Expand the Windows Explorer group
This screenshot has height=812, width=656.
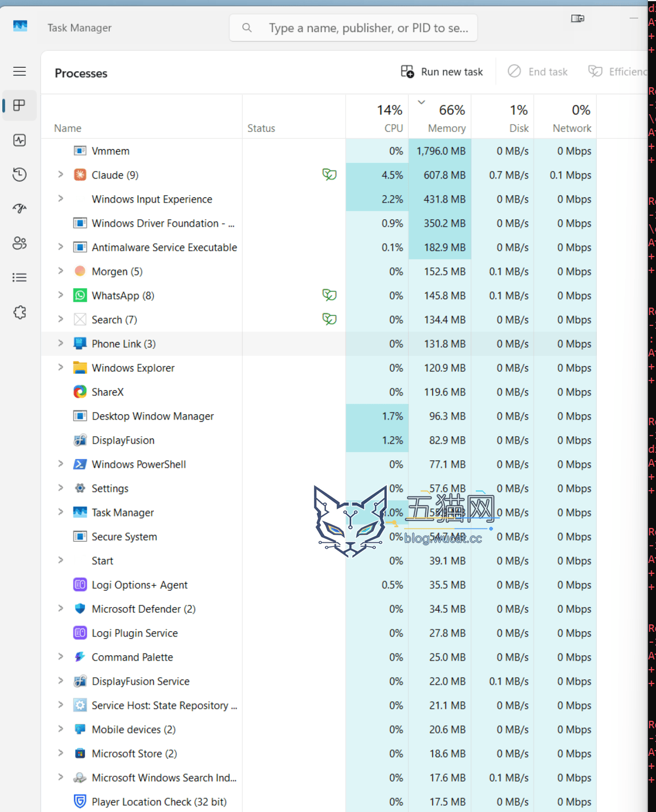(x=60, y=367)
